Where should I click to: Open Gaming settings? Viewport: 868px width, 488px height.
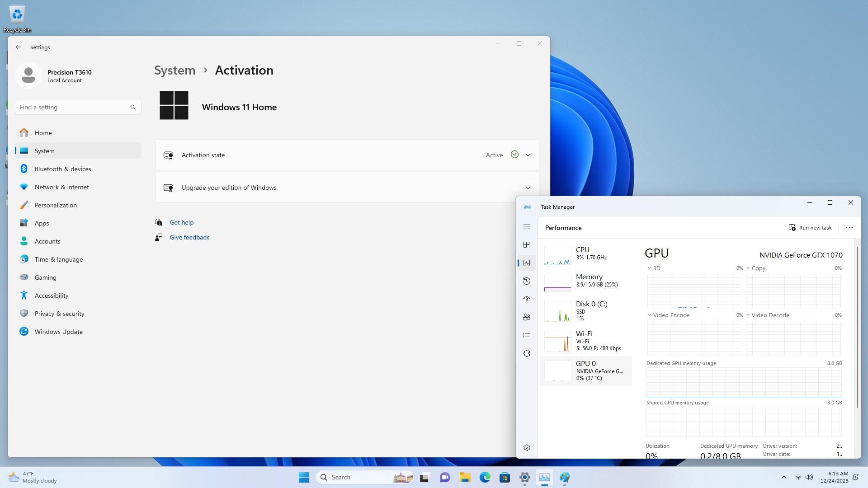[78, 277]
